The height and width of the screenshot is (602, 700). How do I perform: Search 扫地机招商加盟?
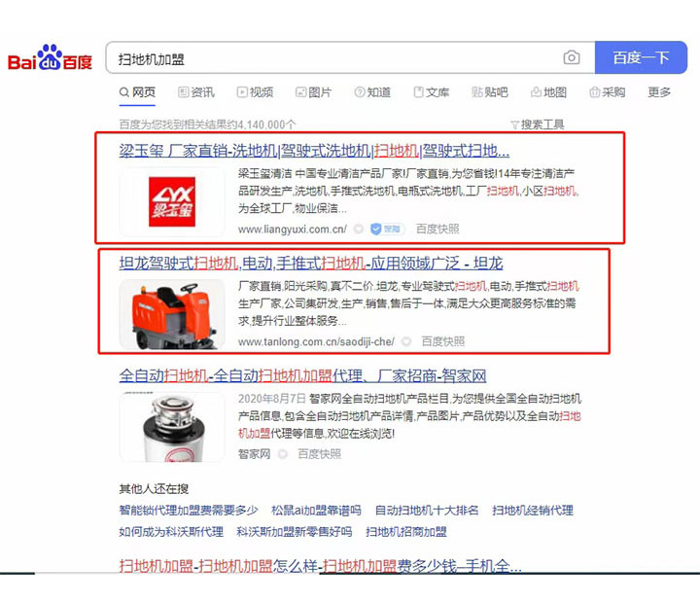pos(406,532)
